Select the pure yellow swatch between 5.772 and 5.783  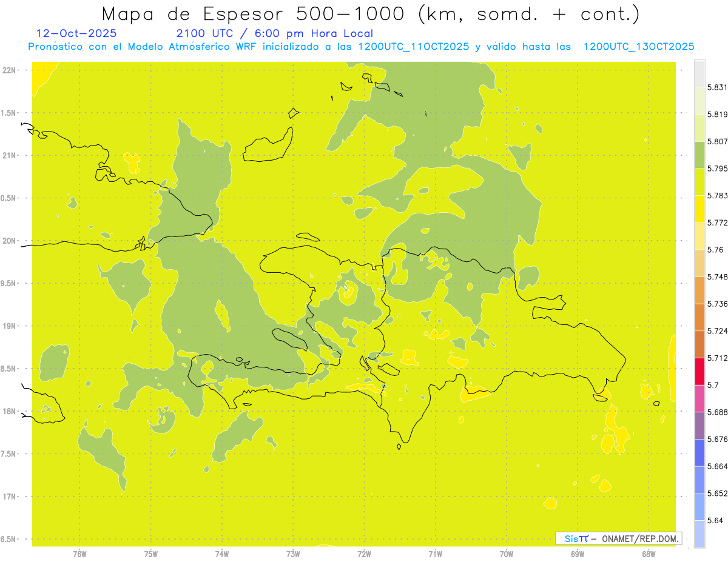click(699, 209)
